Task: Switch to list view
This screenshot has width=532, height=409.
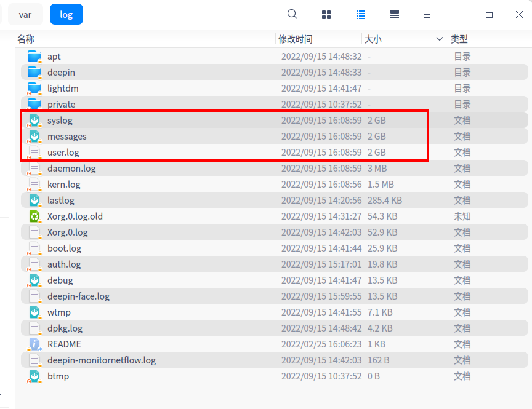Action: point(361,15)
